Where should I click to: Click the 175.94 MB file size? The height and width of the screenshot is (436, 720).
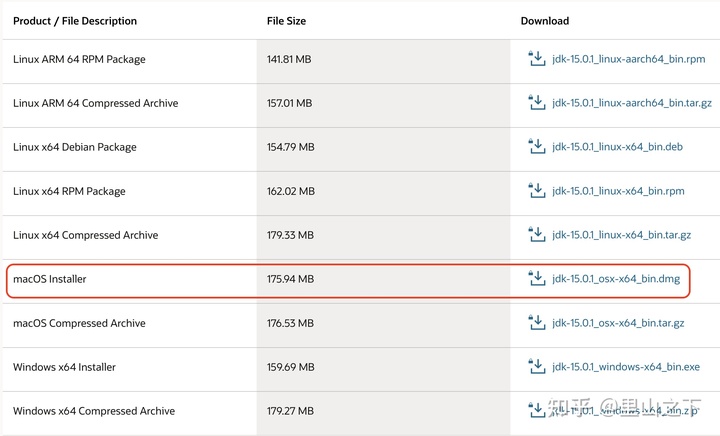tap(290, 279)
